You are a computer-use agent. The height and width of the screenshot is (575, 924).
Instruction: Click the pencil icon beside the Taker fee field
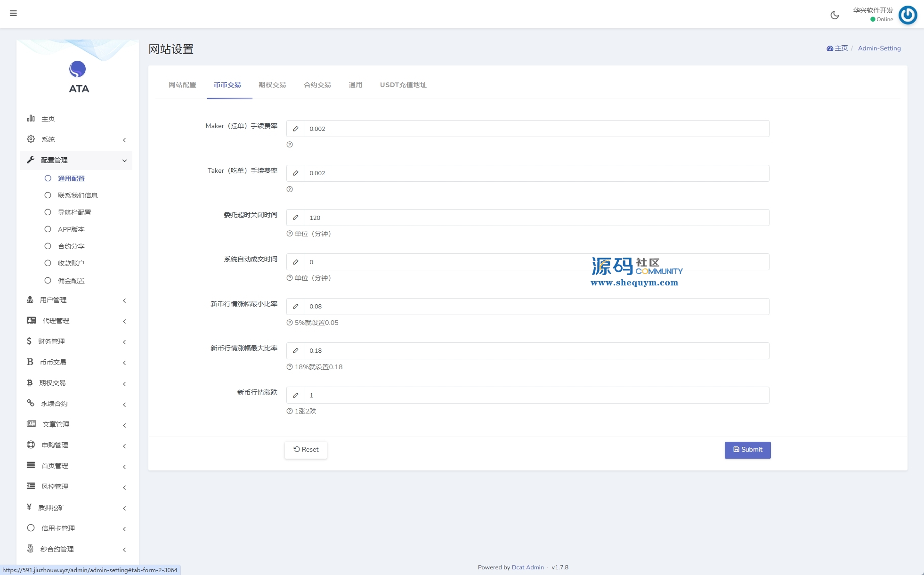pos(296,173)
